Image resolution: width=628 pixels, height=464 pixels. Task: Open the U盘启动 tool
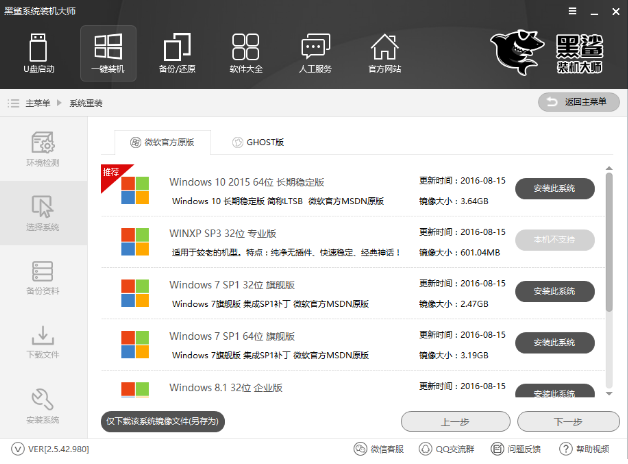tap(39, 53)
